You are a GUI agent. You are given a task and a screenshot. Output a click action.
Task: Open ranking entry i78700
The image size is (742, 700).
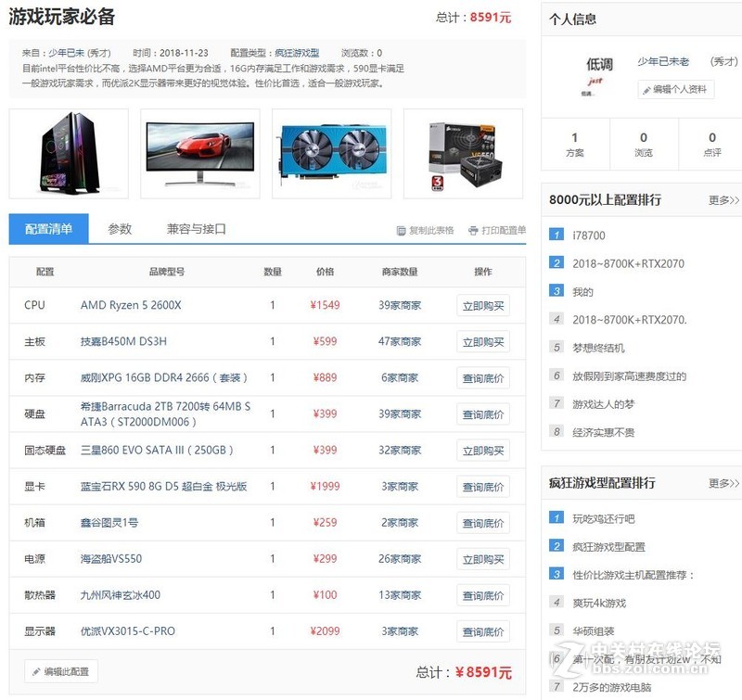pos(589,235)
